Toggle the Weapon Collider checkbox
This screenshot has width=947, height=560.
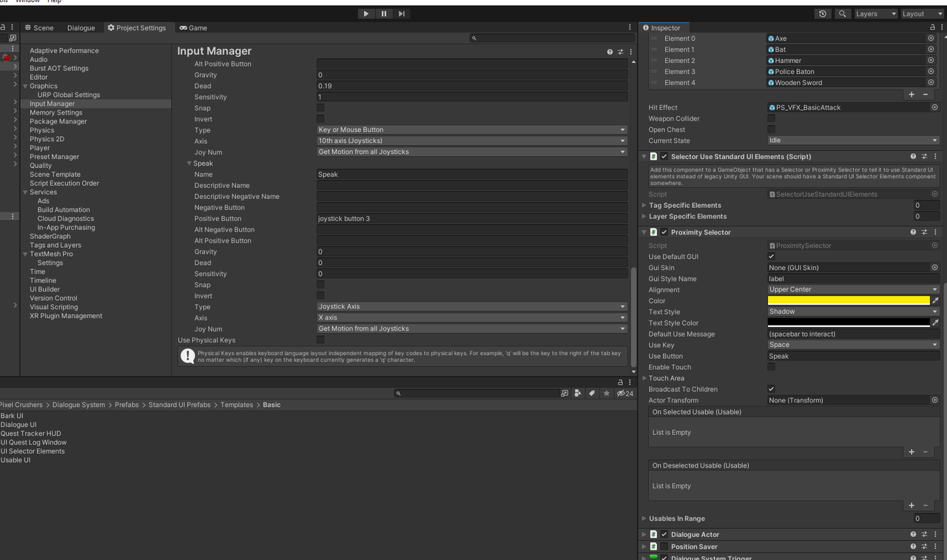coord(772,118)
